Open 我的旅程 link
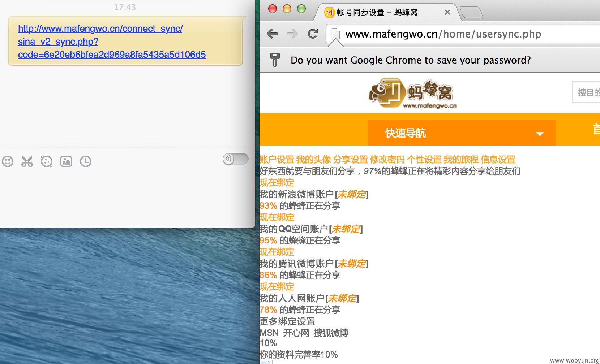 pos(461,159)
